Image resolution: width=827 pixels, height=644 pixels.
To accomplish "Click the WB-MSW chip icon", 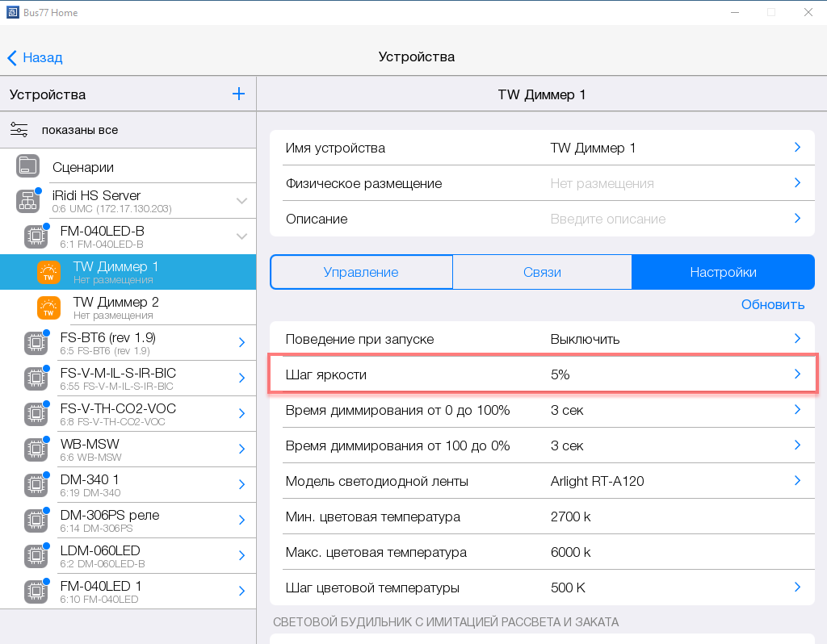I will click(36, 450).
